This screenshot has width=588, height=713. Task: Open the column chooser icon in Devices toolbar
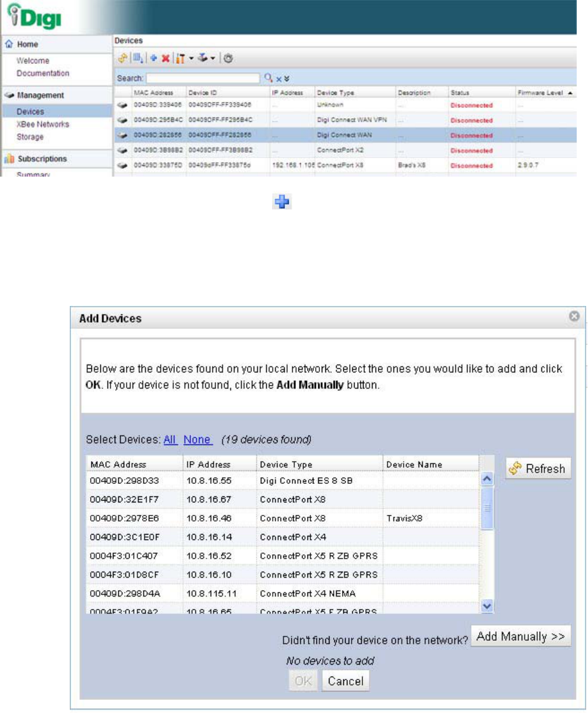coord(138,58)
